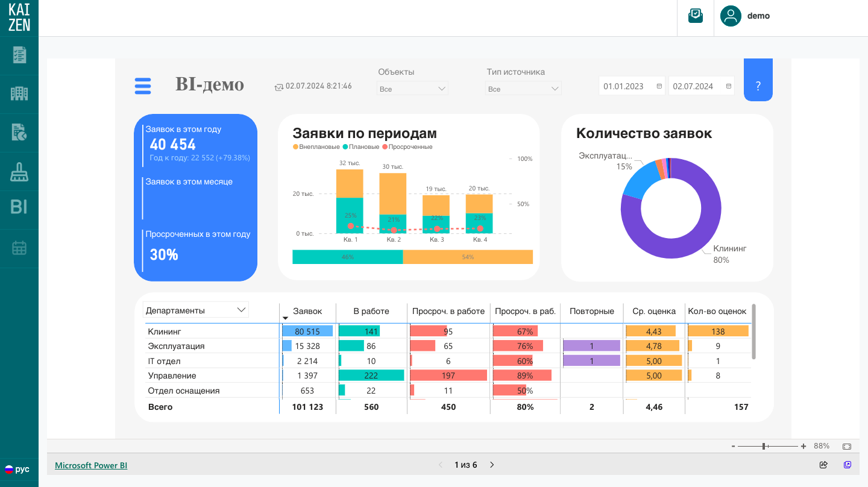Screen dimensions: 868x487
Task: Click the KAIZEN logo
Action: click(x=19, y=17)
